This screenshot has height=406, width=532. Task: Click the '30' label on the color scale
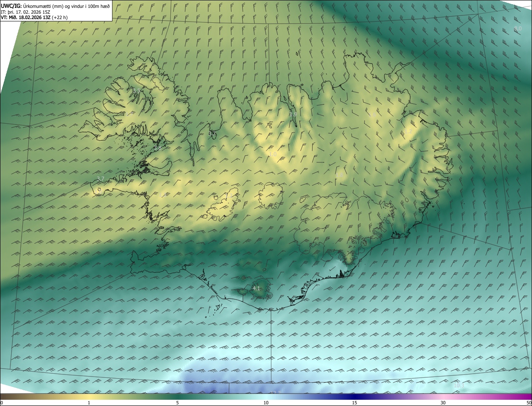click(x=443, y=403)
